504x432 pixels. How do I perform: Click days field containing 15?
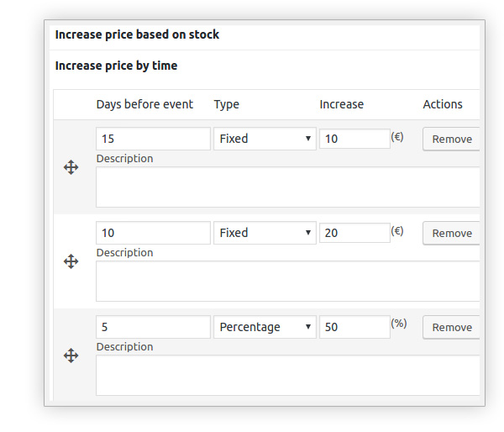point(153,139)
